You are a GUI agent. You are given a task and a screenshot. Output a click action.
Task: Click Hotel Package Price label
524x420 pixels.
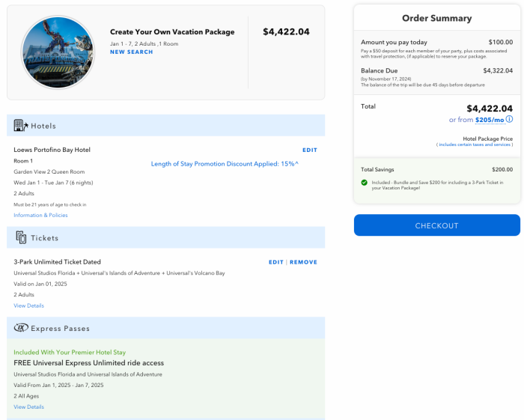pos(487,139)
